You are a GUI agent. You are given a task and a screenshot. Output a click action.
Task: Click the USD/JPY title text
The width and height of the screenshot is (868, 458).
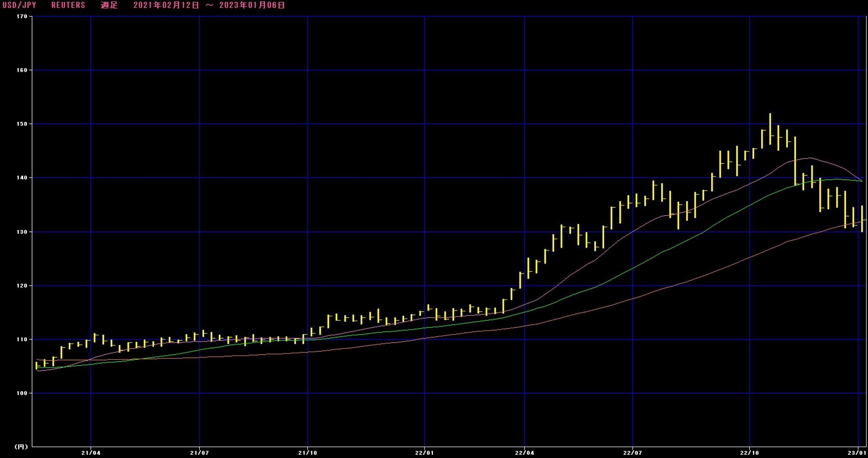19,5
